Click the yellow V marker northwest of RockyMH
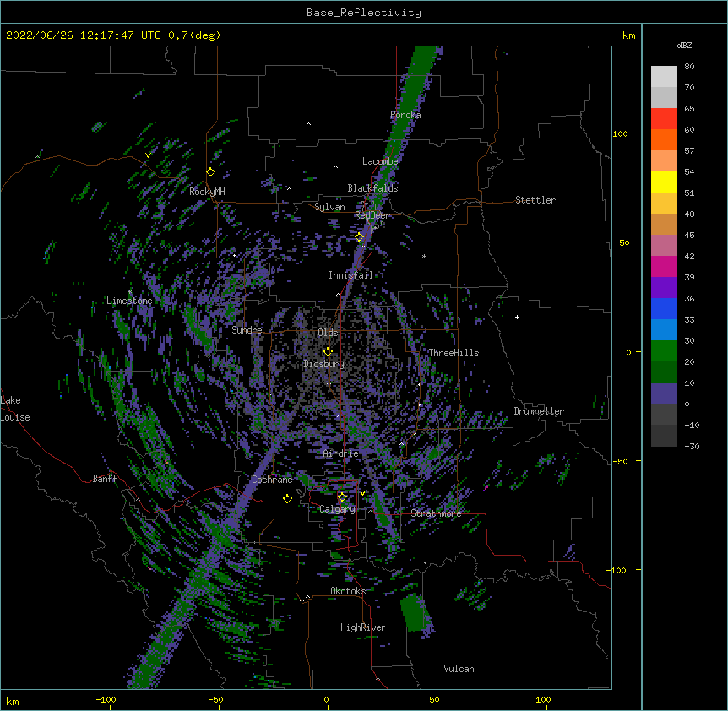728x711 pixels. coord(148,155)
